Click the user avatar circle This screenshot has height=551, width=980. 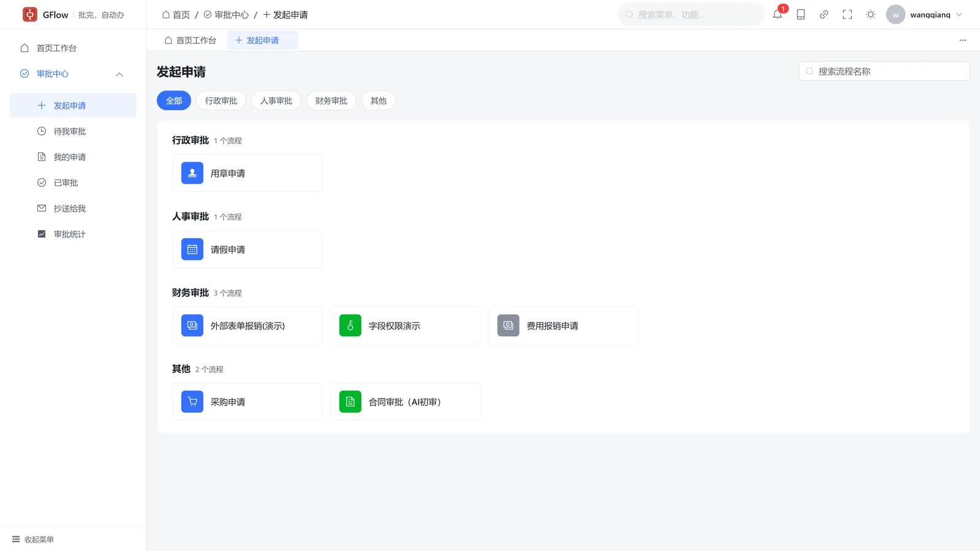click(x=895, y=15)
